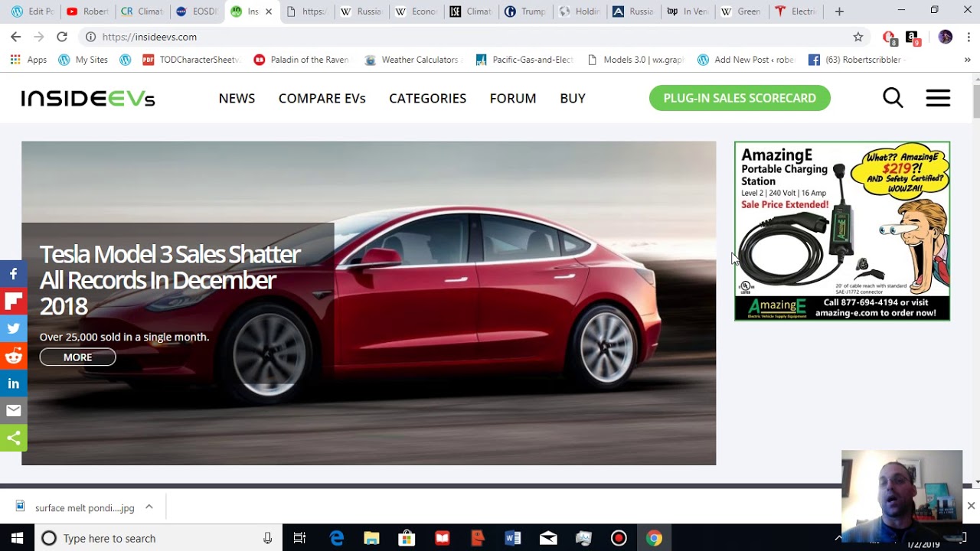980x551 pixels.
Task: Open CATEGORIES in the navigation
Action: coord(427,98)
